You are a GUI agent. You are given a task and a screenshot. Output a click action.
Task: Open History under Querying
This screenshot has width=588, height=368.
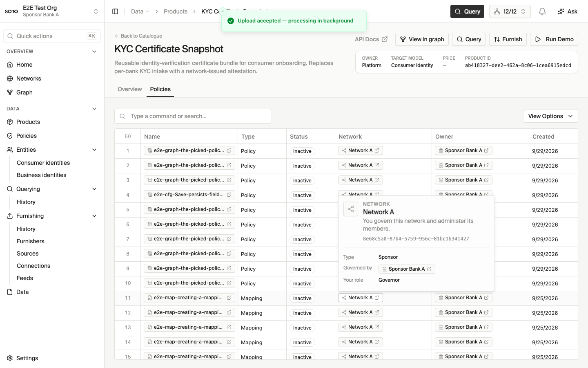click(x=26, y=202)
